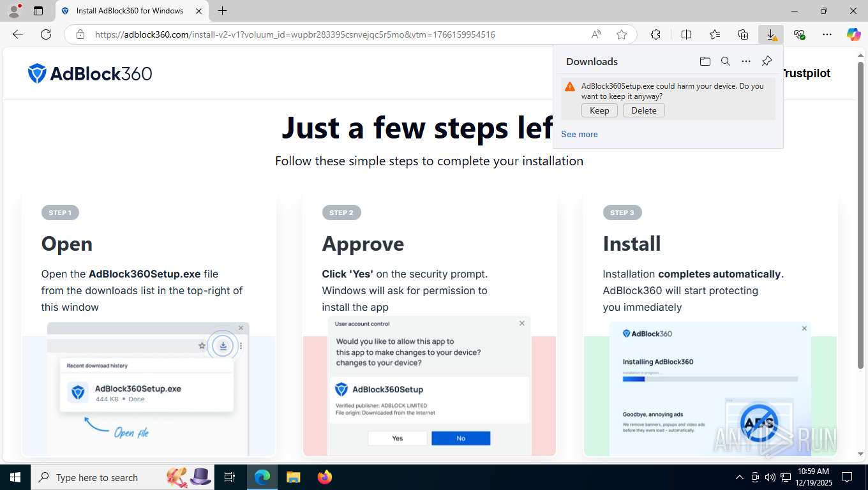Click the STEP 2 badge

click(341, 212)
